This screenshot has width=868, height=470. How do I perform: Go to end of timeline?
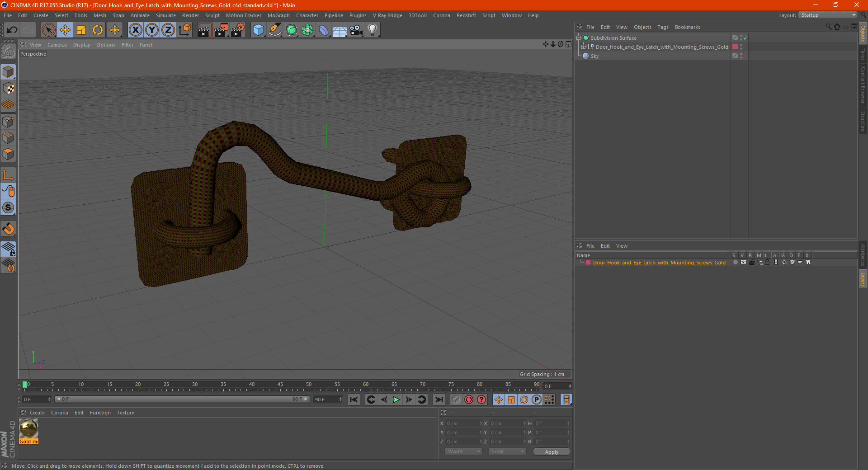pos(439,399)
